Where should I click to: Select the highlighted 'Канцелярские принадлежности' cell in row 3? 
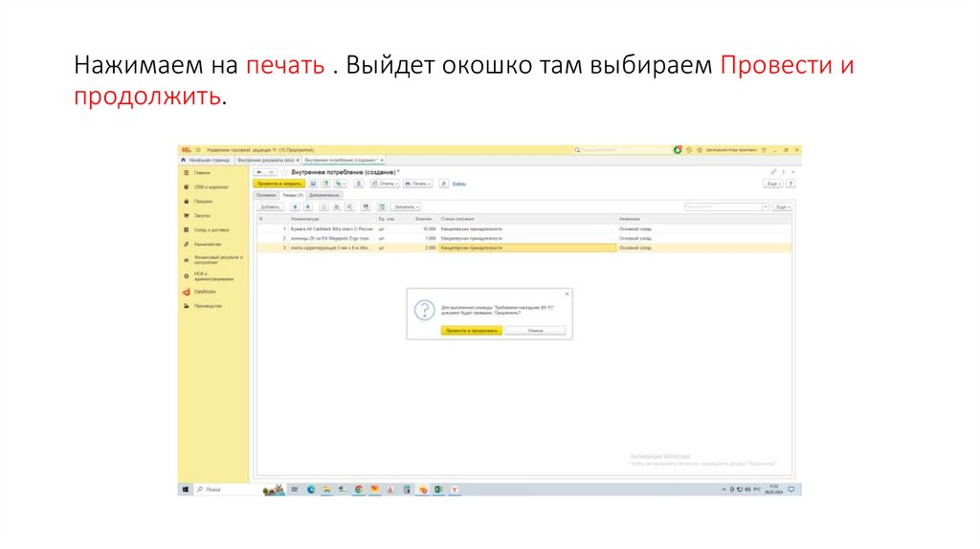[527, 248]
